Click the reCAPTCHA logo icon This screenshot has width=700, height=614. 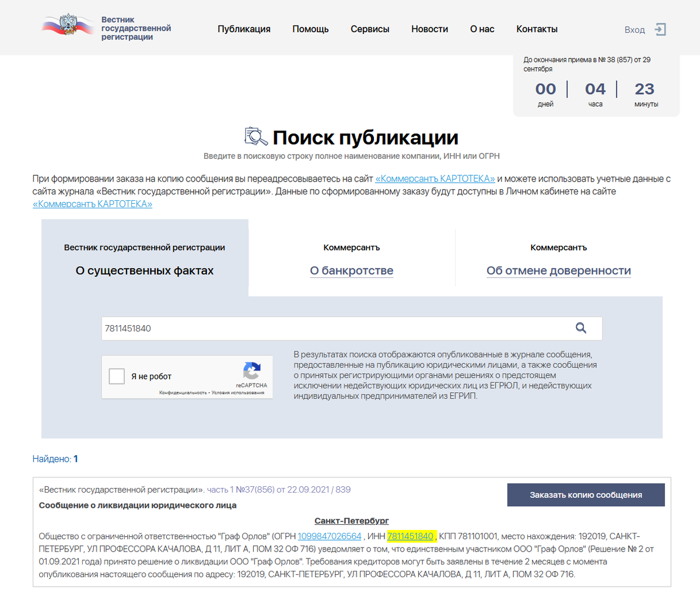pos(252,371)
